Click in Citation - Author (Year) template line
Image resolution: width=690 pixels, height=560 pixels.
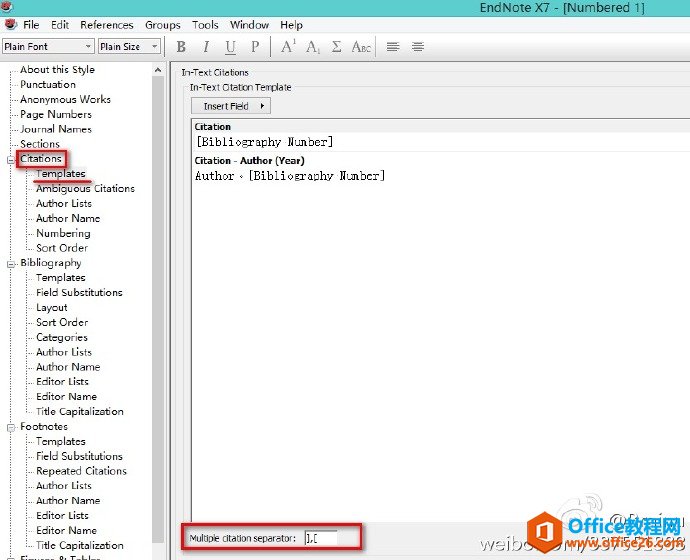440,176
